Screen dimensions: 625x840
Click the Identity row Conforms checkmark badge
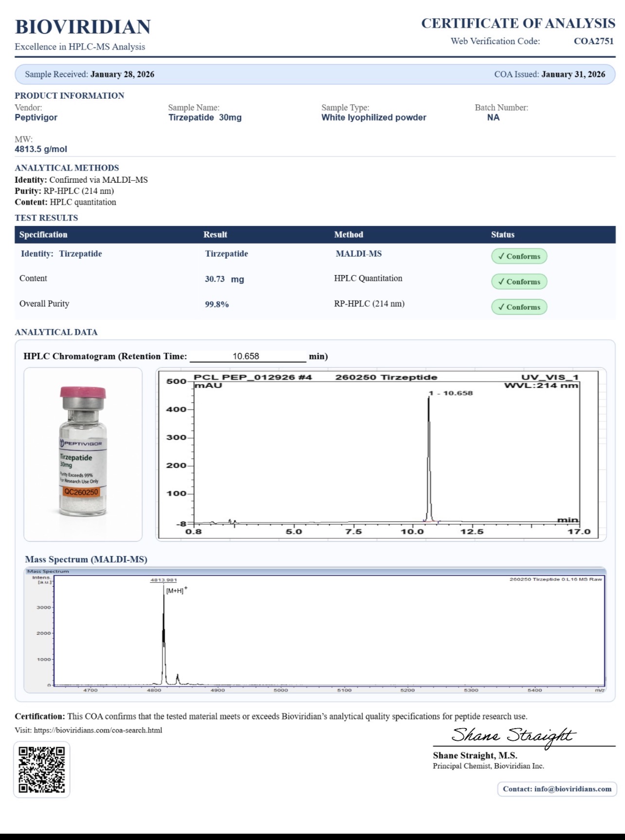(519, 256)
